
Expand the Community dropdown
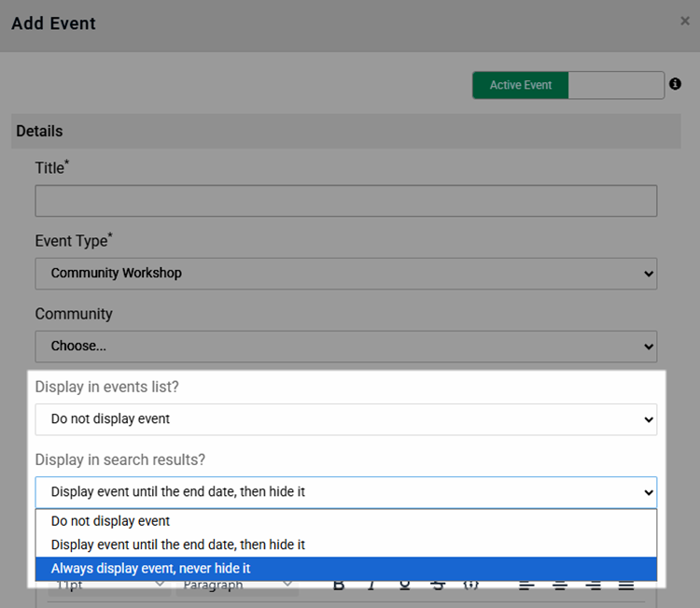[345, 346]
